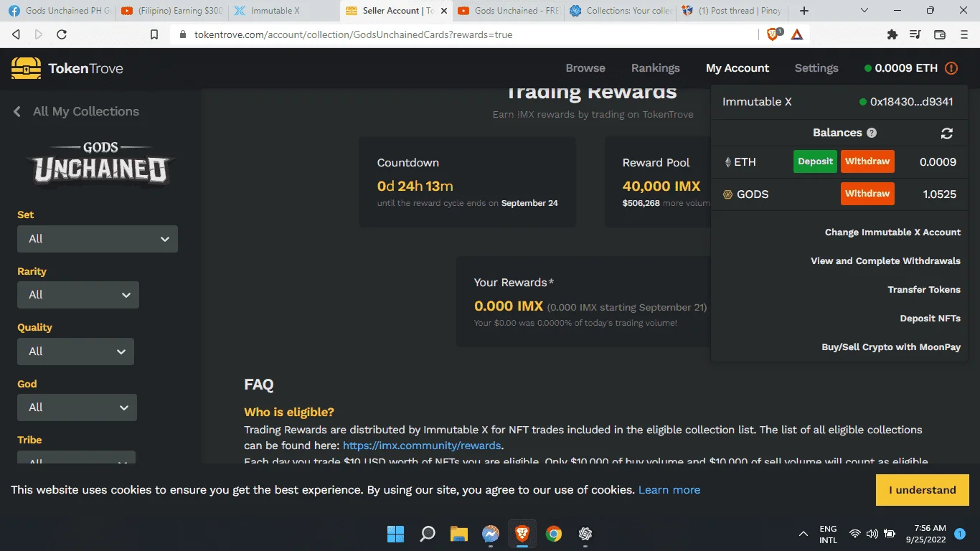Open the Browse menu item
The height and width of the screenshot is (551, 980).
tap(585, 68)
